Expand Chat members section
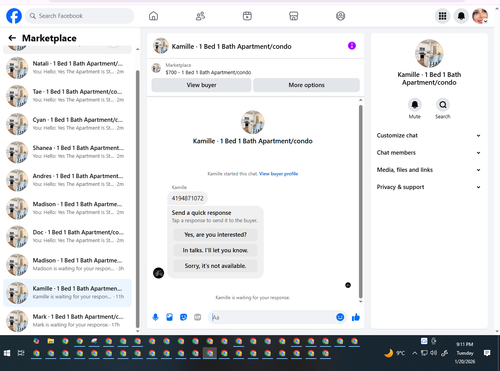 pos(429,153)
